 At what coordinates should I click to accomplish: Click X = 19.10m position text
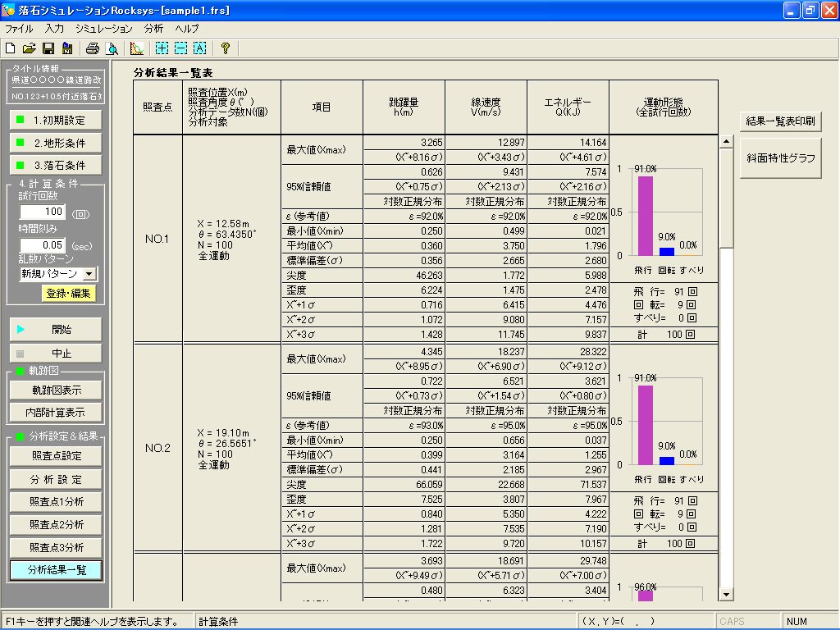point(223,433)
